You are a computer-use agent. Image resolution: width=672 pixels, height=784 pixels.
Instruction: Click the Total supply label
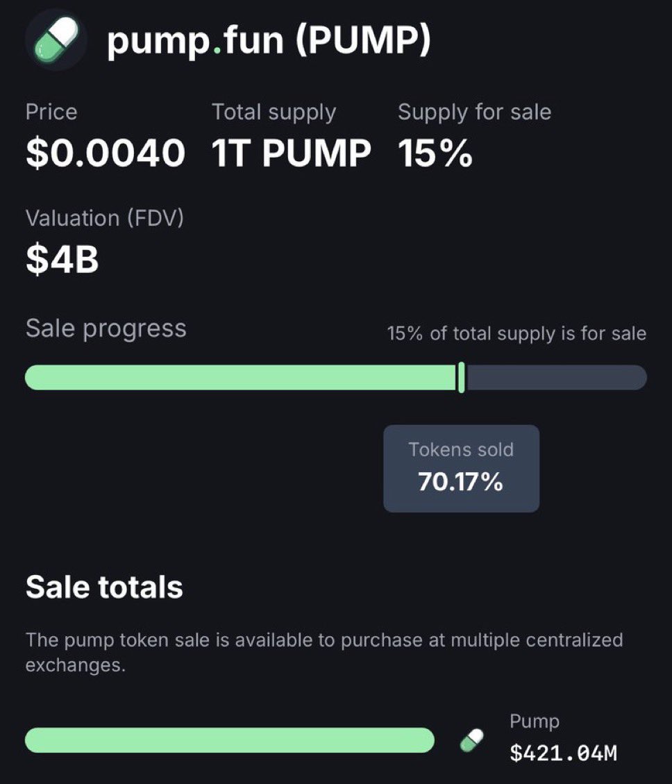tap(274, 112)
